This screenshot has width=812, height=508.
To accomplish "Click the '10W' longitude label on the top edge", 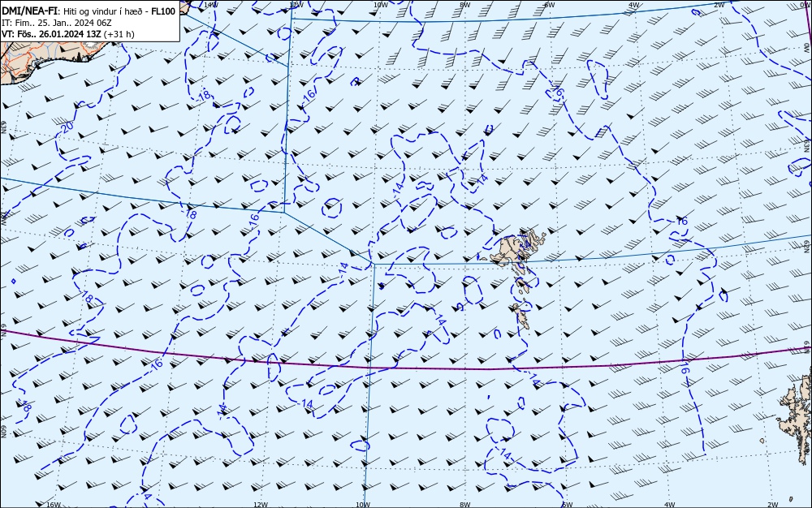I will click(x=381, y=4).
